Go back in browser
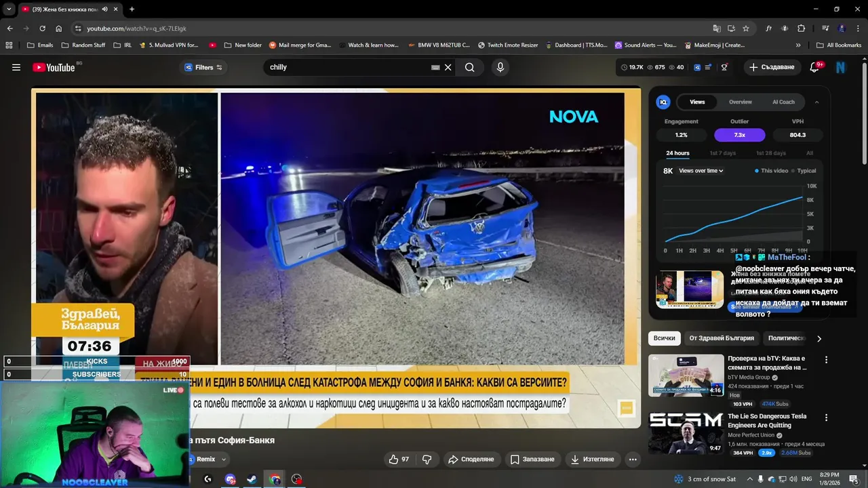Viewport: 868px width, 488px height. tap(9, 28)
